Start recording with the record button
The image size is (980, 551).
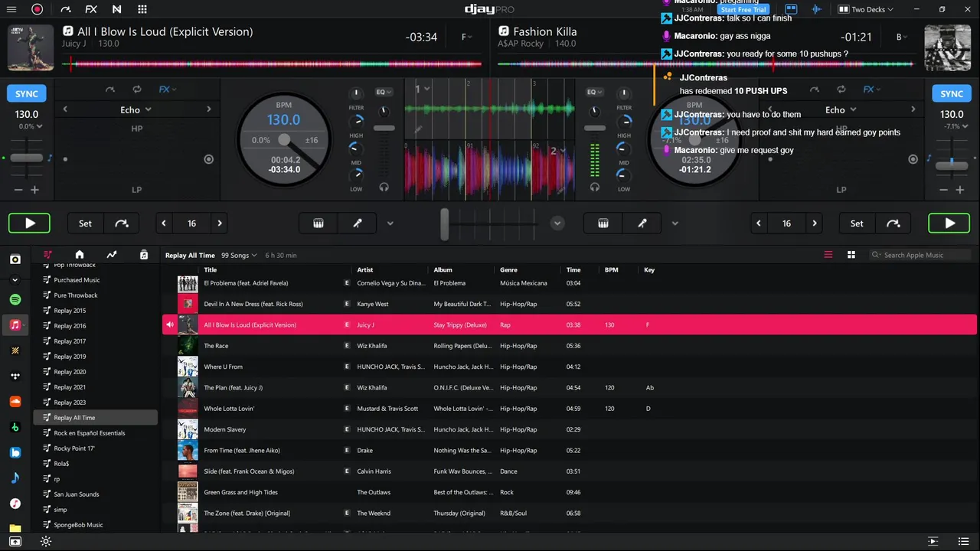tap(37, 9)
